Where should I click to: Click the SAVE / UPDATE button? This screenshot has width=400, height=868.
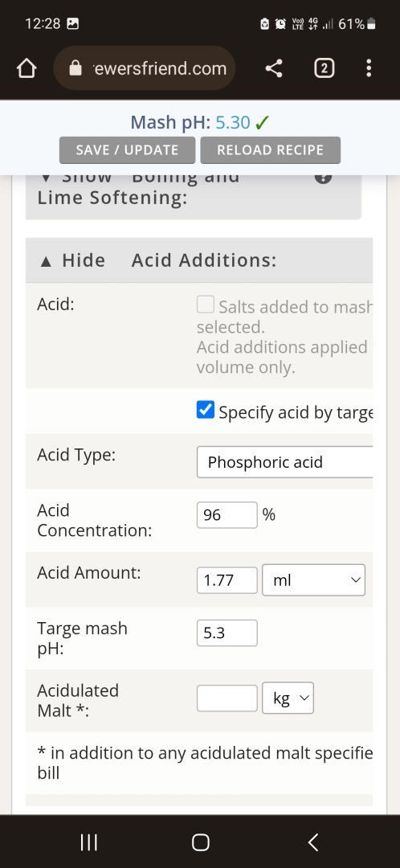pyautogui.click(x=127, y=150)
